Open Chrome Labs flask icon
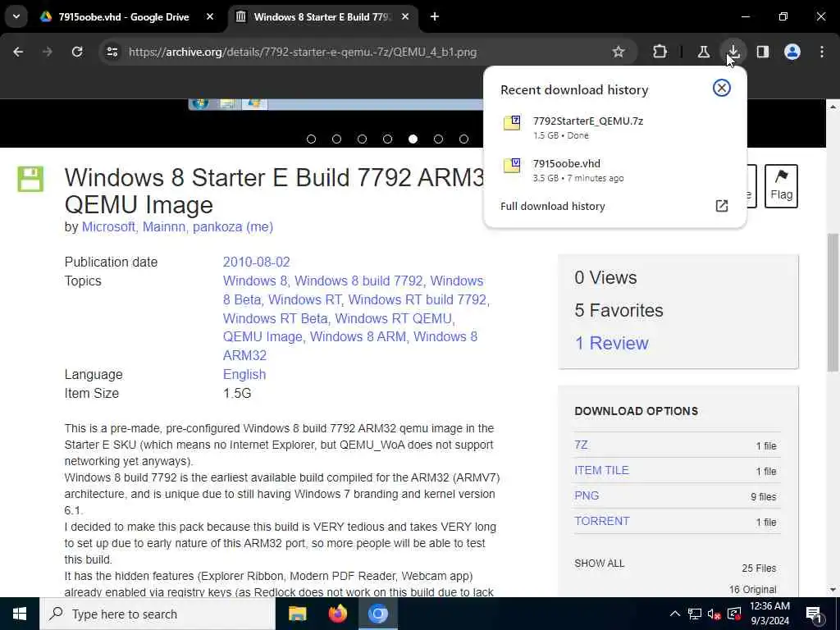Image resolution: width=840 pixels, height=630 pixels. point(703,52)
